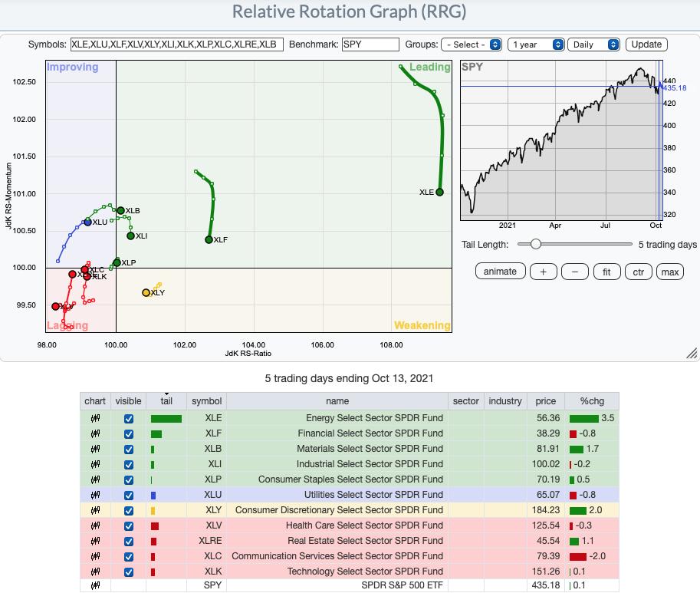Uncheck visibility for XLB
The width and height of the screenshot is (700, 593).
pos(129,450)
